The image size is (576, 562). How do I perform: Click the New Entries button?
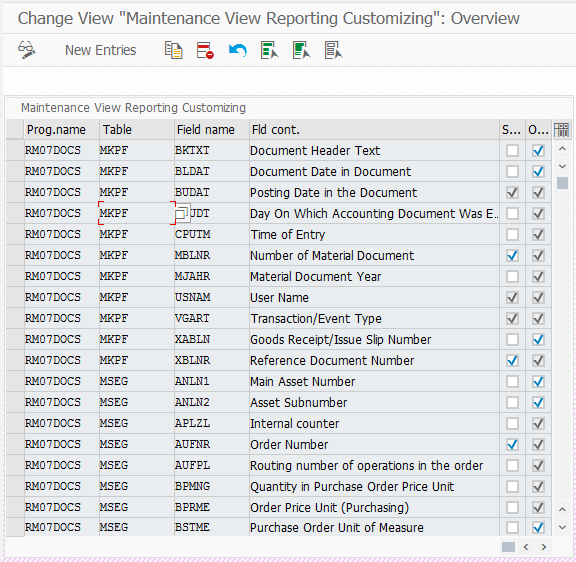coord(100,50)
